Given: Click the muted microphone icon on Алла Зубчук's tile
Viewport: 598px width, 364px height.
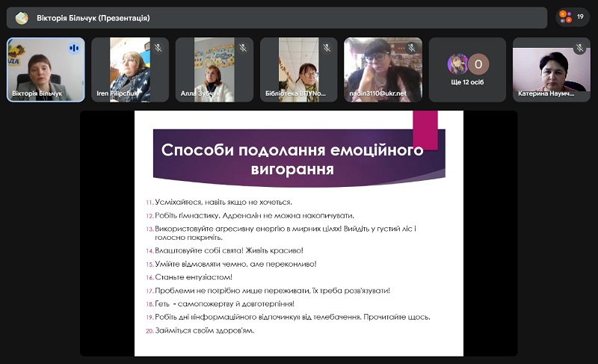Looking at the screenshot, I should (242, 48).
